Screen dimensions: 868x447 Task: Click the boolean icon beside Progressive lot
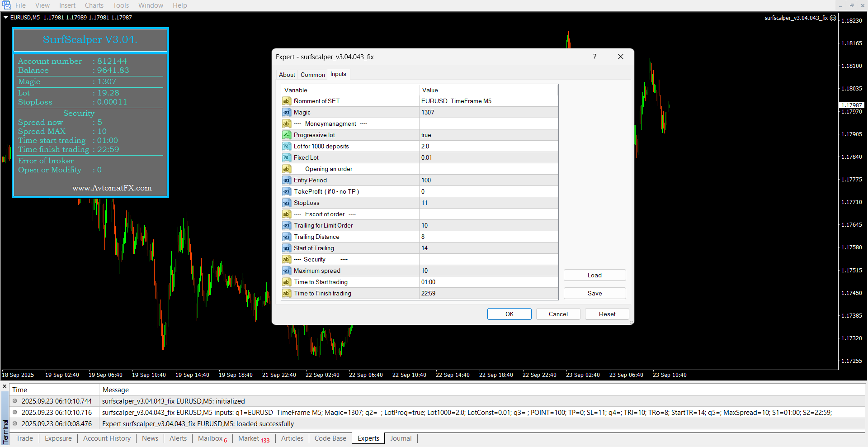(287, 135)
